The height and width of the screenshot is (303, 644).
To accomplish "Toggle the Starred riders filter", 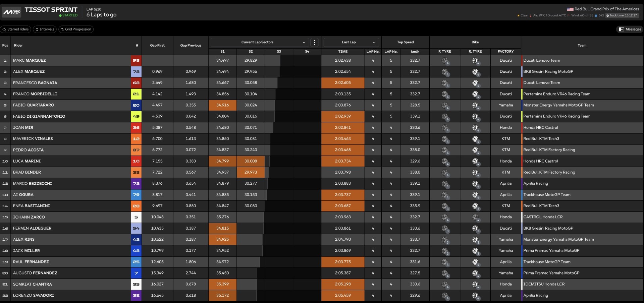I will point(15,29).
